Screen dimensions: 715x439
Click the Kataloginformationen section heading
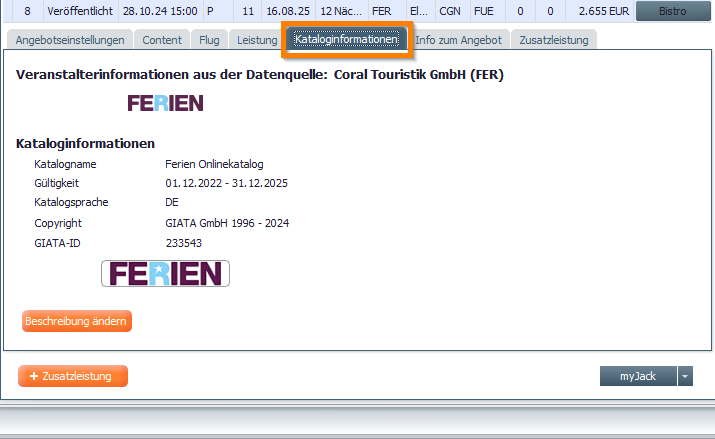click(x=85, y=144)
